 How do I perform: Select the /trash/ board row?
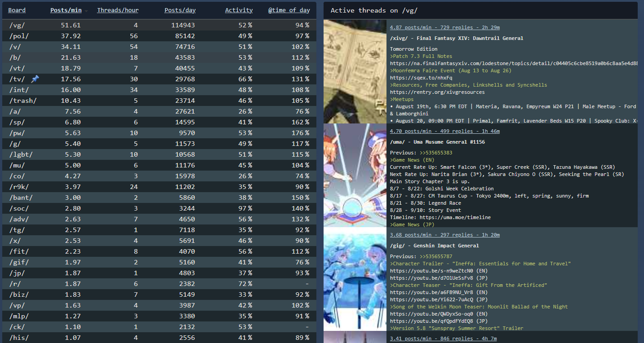159,101
